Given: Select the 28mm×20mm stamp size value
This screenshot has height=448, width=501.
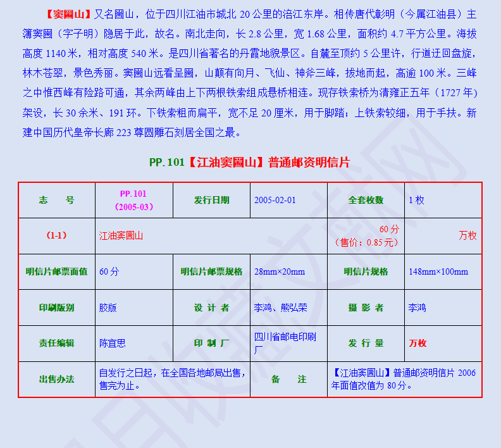Looking at the screenshot, I should tap(280, 271).
